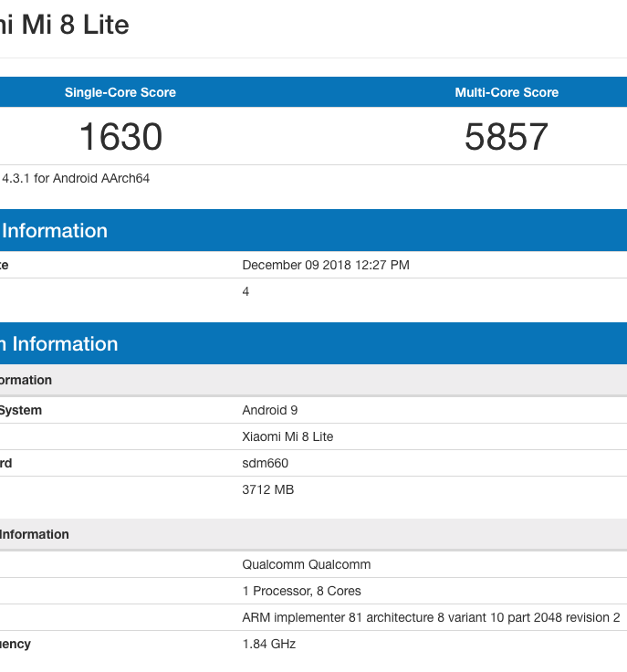627x672 pixels.
Task: Click the Single-Core Score header
Action: [x=120, y=92]
